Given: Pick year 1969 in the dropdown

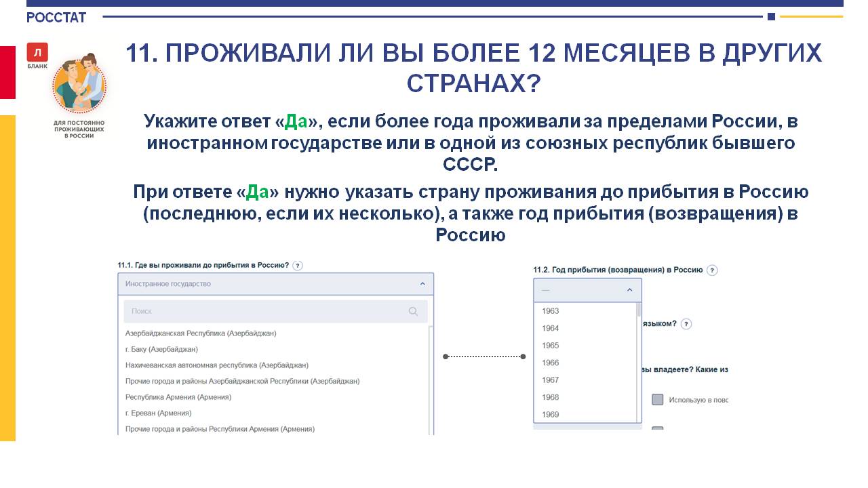Looking at the screenshot, I should click(551, 415).
